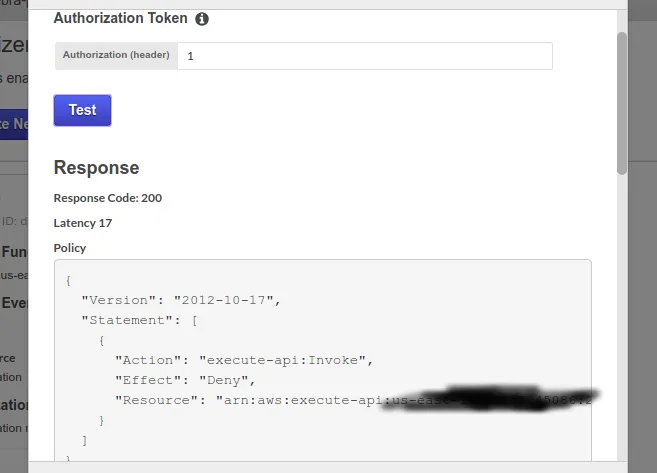
Task: Click the scrollbar track below the thumb
Action: (622, 320)
